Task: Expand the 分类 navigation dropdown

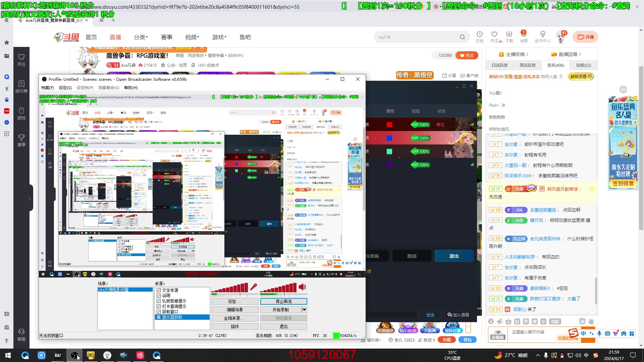Action: [141, 37]
